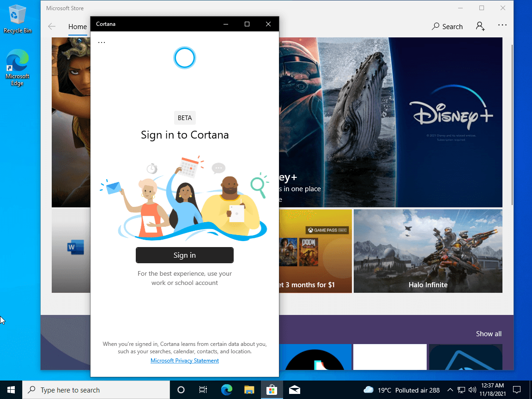The width and height of the screenshot is (532, 399).
Task: Open the Action Center notifications
Action: tap(517, 390)
